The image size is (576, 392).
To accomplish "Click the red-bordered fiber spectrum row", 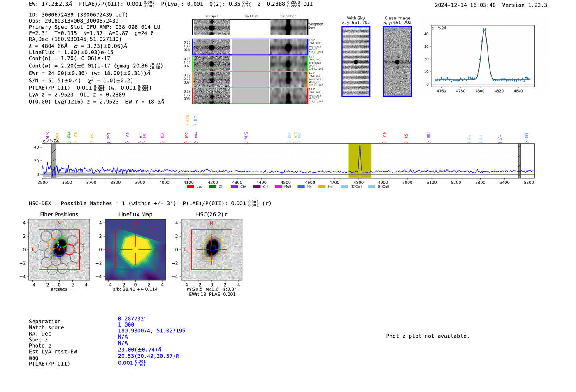I will (250, 96).
